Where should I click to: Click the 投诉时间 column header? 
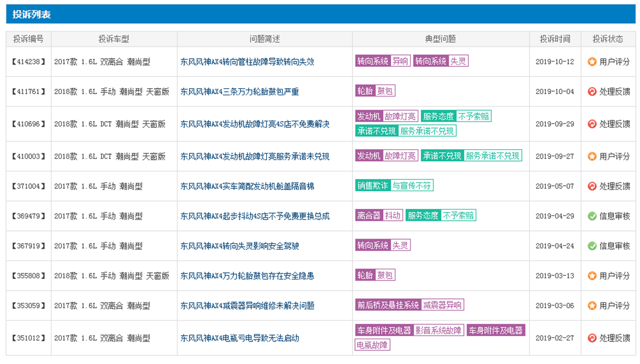tap(555, 39)
